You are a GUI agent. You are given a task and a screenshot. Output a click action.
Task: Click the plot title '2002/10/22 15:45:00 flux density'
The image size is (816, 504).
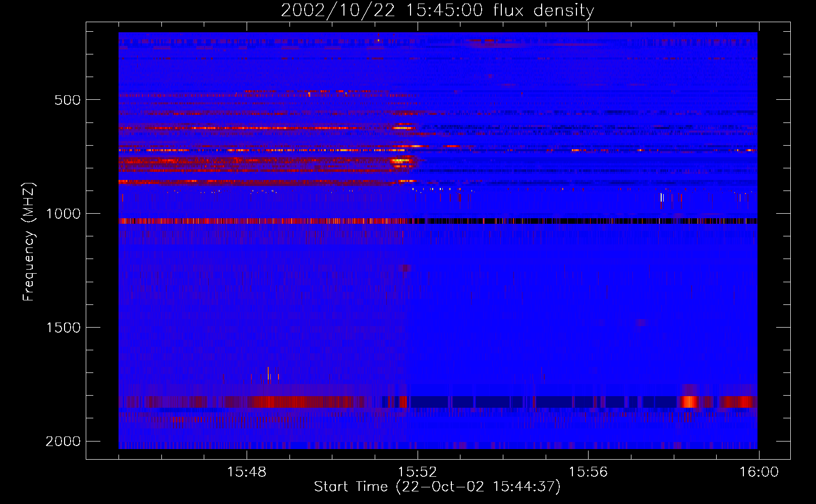437,11
